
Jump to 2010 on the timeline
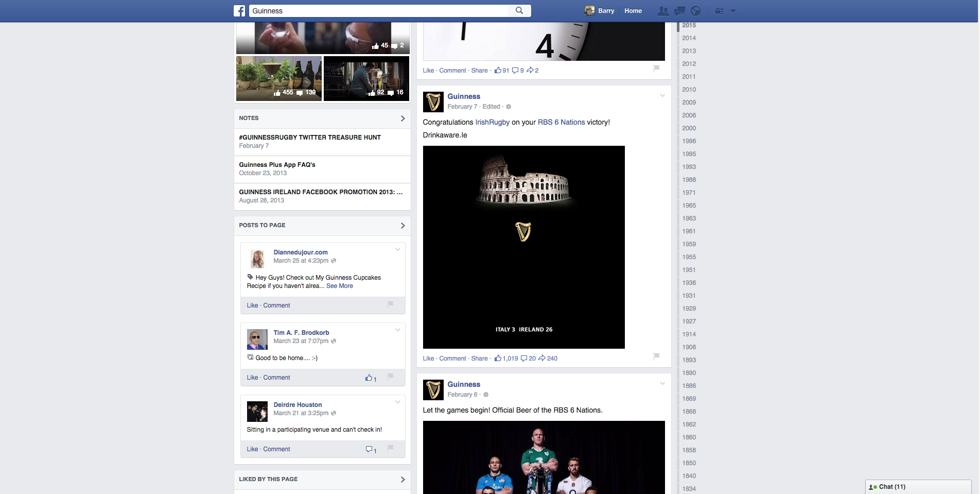[689, 90]
